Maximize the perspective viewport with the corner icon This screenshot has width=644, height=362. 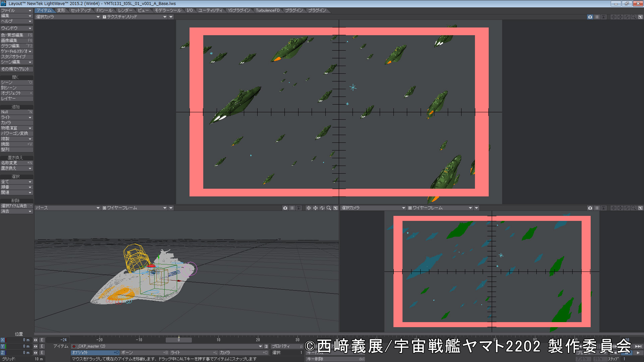click(x=335, y=208)
